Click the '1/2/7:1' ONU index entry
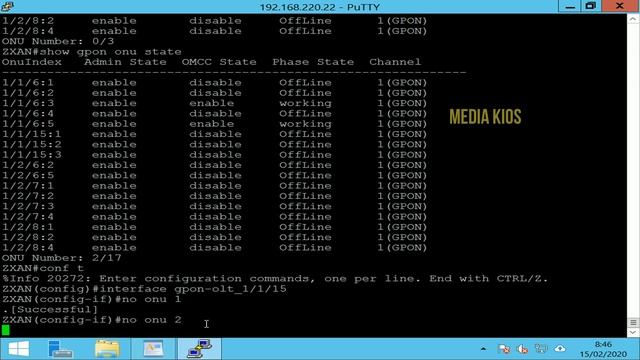Image resolution: width=640 pixels, height=360 pixels. pos(28,186)
